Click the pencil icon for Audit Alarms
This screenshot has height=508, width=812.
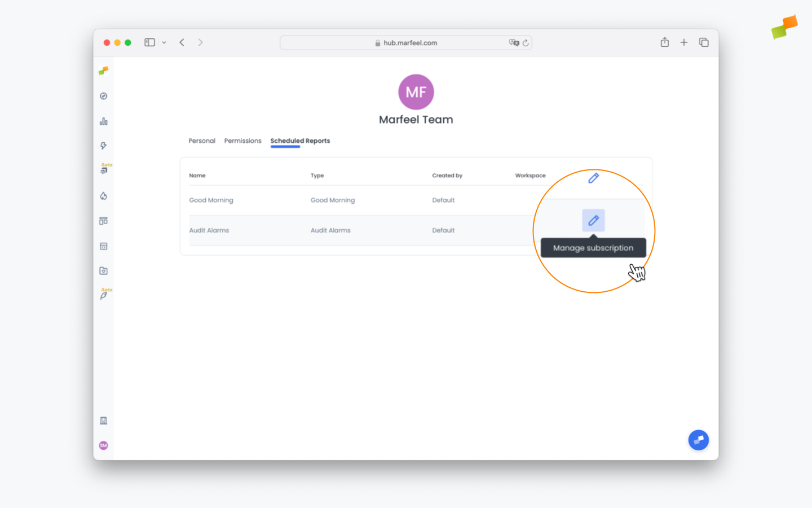click(x=593, y=221)
